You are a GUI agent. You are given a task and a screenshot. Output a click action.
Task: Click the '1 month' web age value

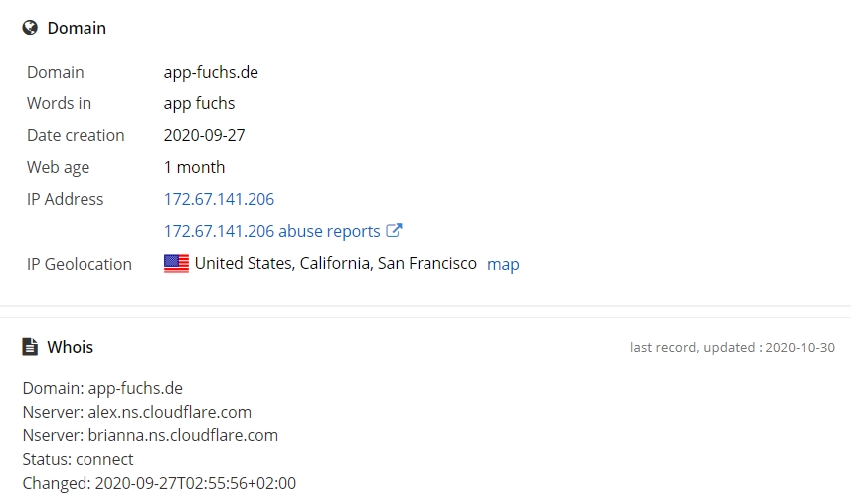coord(194,167)
